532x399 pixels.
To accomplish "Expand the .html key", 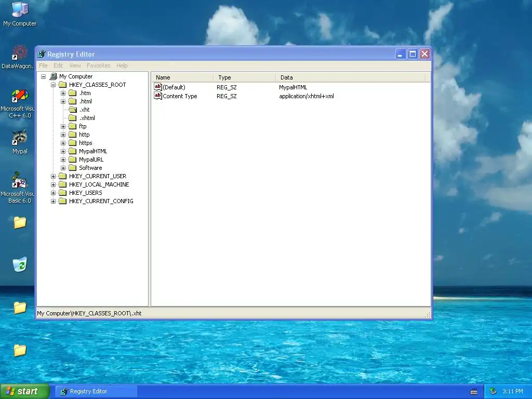I will point(63,101).
